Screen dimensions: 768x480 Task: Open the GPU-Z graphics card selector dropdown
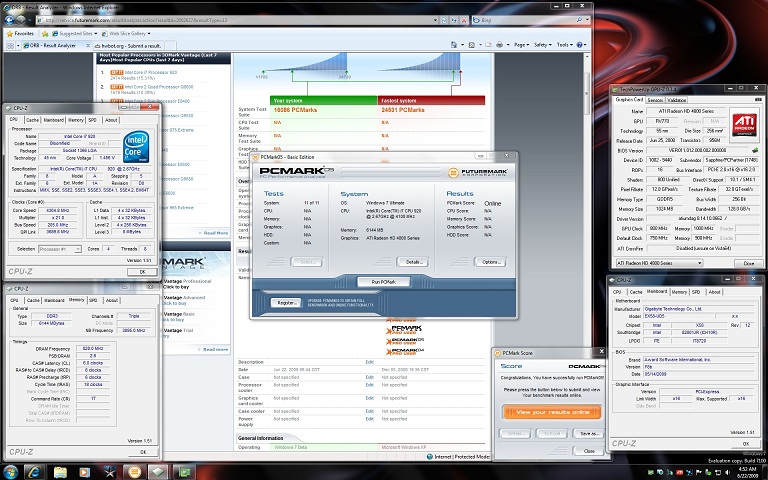(x=700, y=263)
